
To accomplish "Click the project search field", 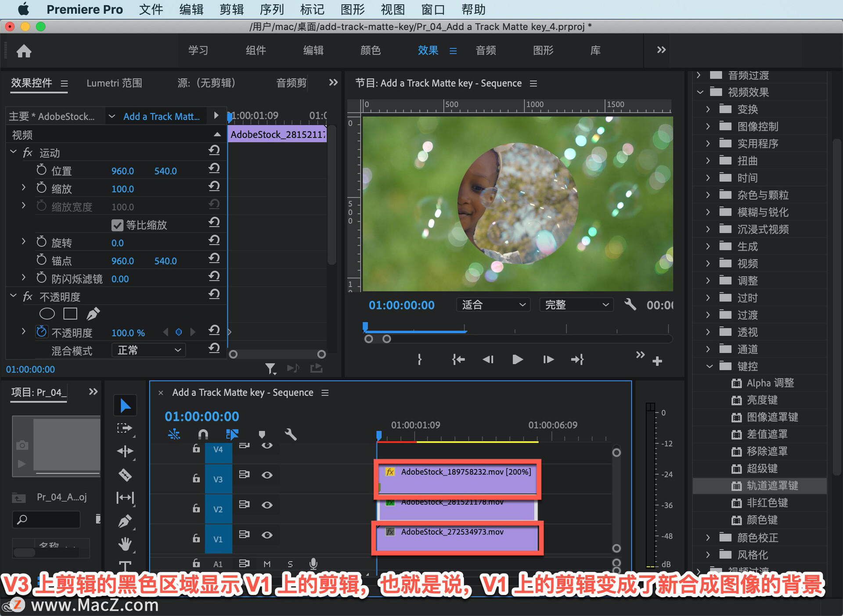I will 47,520.
